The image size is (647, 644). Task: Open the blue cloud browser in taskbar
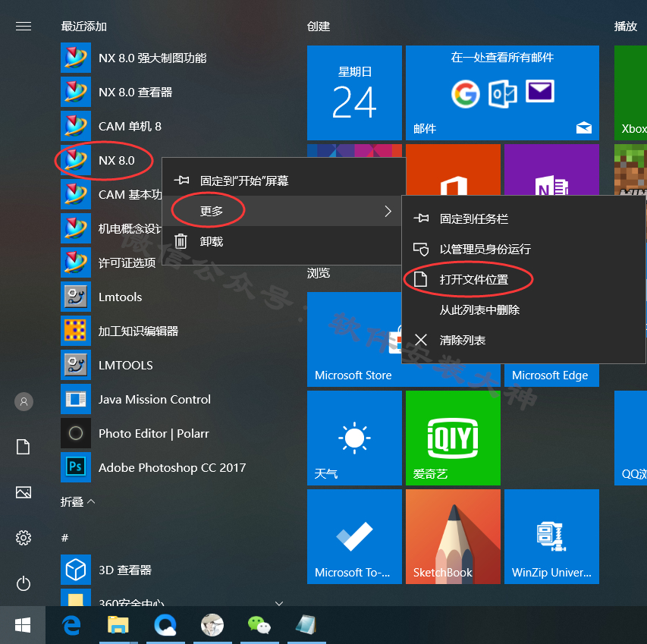(165, 625)
